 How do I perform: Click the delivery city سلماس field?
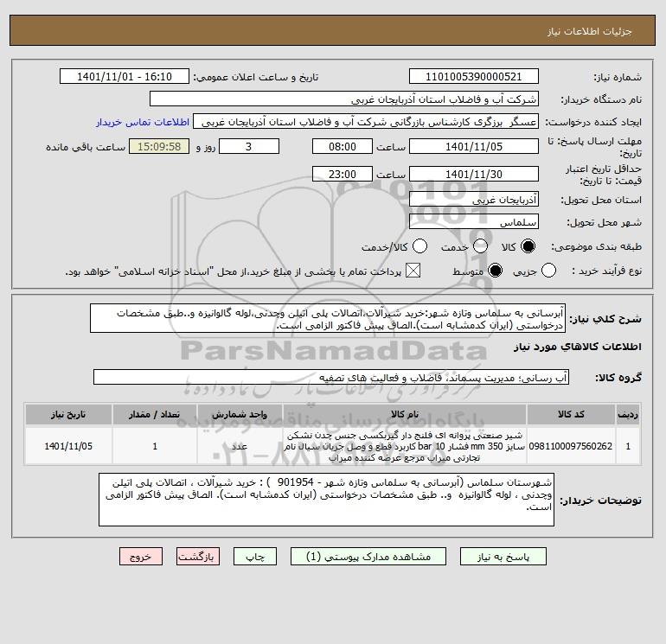click(x=474, y=221)
